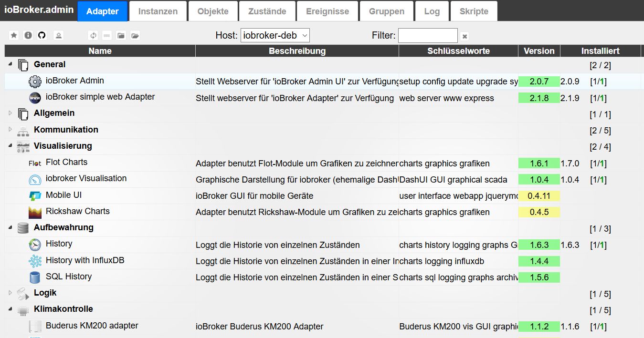The height and width of the screenshot is (338, 644).
Task: Click the History clock icon
Action: click(35, 245)
